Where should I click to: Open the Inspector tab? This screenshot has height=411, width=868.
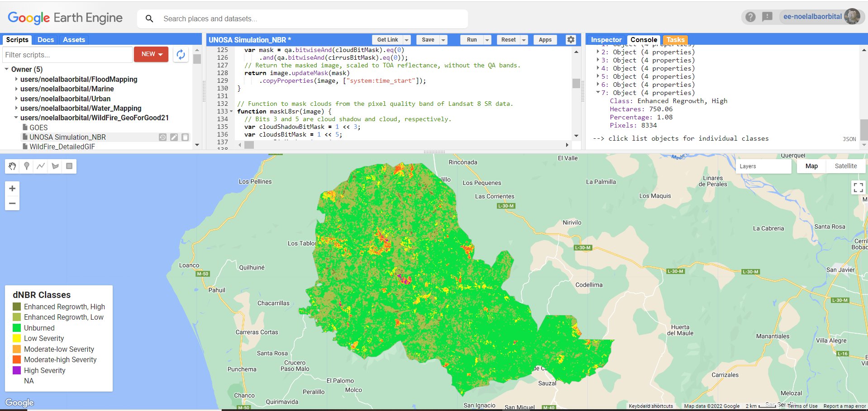(606, 40)
